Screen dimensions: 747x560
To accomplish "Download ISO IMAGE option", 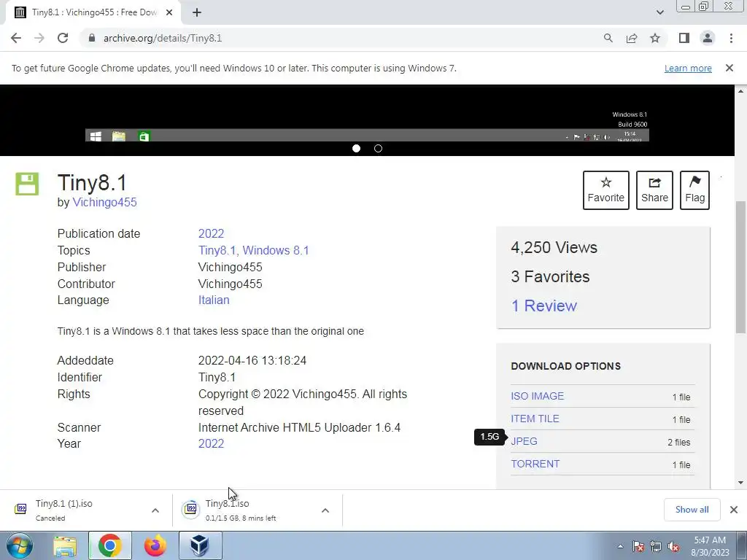I will point(538,396).
